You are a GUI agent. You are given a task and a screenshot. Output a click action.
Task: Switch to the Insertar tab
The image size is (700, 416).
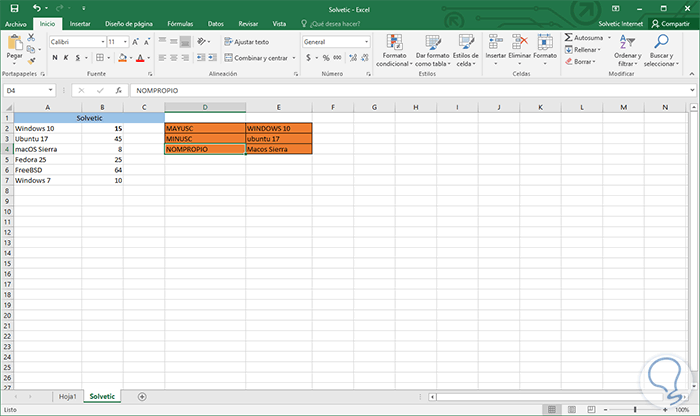pos(80,24)
